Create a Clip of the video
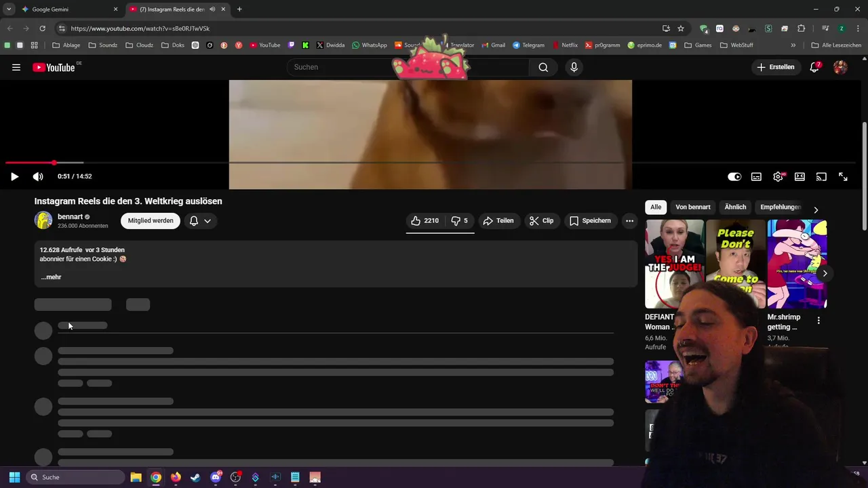Viewport: 868px width, 488px height. tap(541, 220)
